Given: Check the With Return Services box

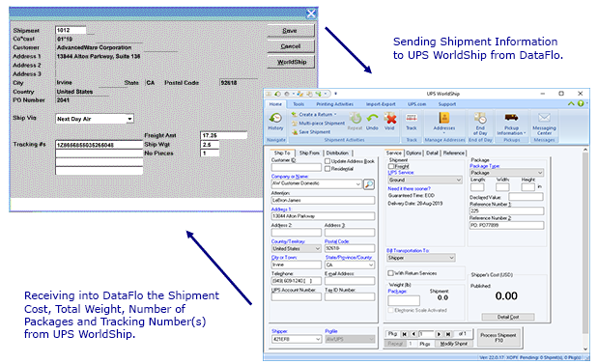Looking at the screenshot, I should pyautogui.click(x=390, y=273).
